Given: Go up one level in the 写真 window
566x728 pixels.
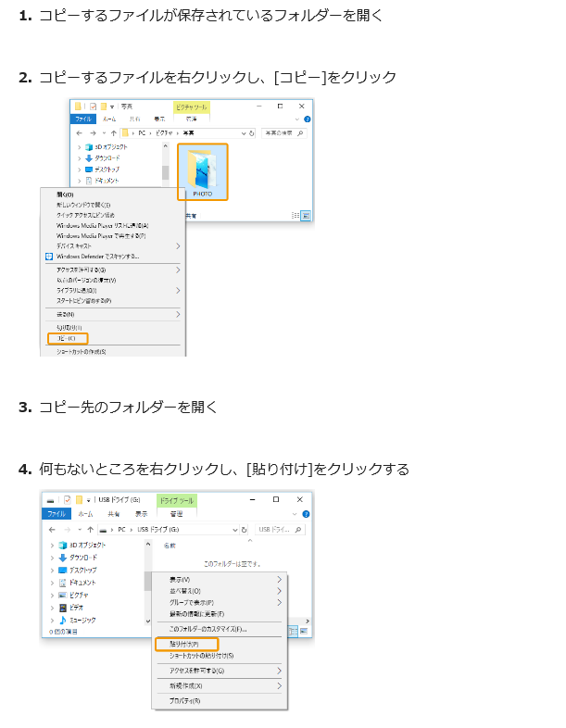Looking at the screenshot, I should click(113, 133).
